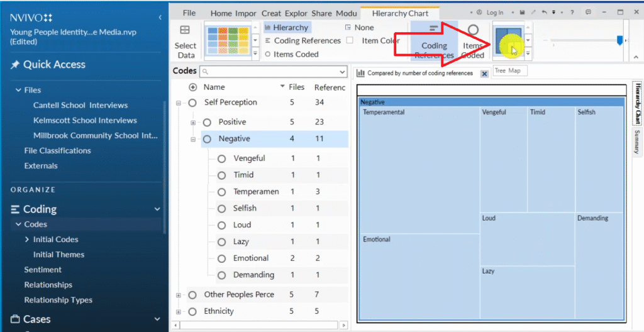Expand the Positive code node
Viewport: 644px width, 332px height.
coord(193,123)
